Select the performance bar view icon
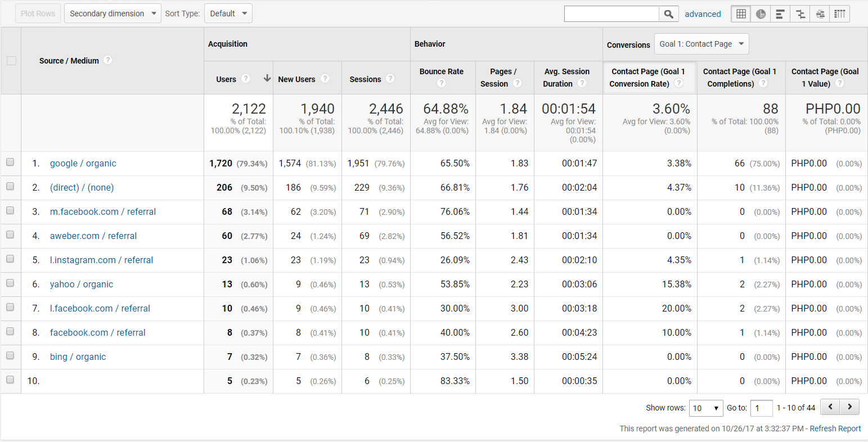Viewport: 868px width, 442px height. [x=780, y=14]
